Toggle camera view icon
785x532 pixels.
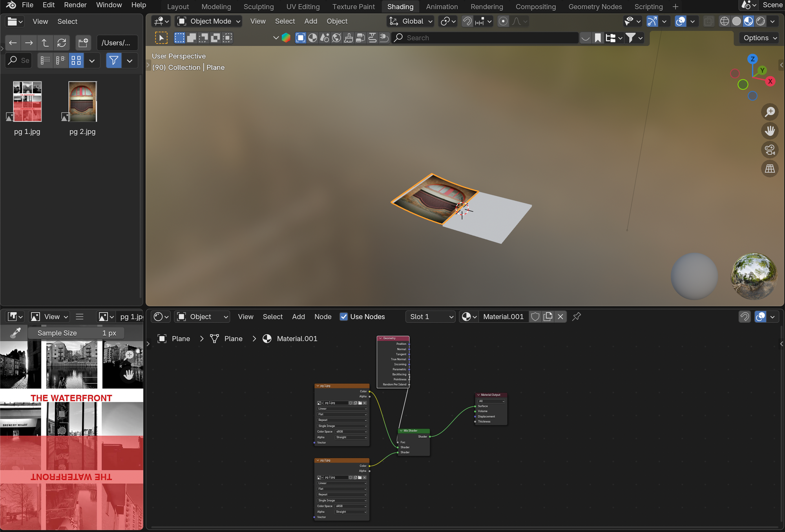click(x=770, y=149)
